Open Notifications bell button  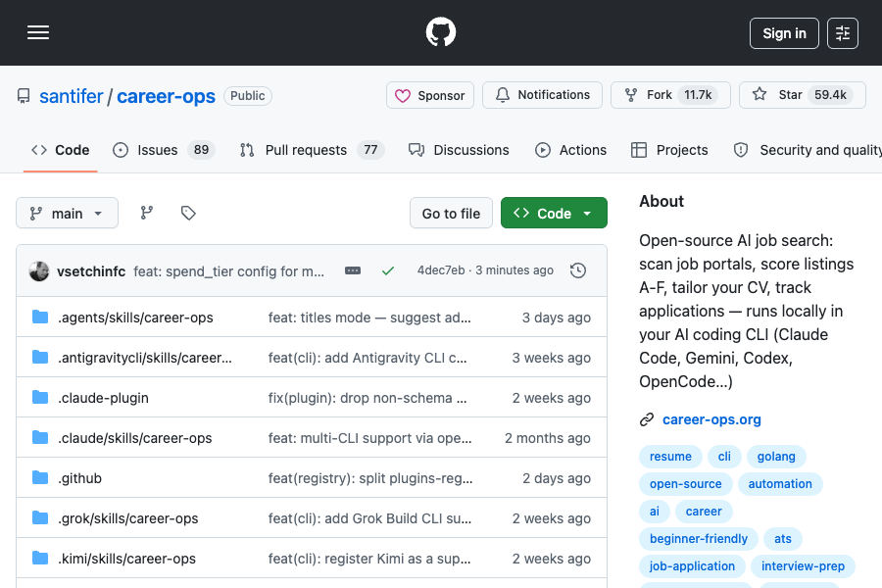point(542,95)
